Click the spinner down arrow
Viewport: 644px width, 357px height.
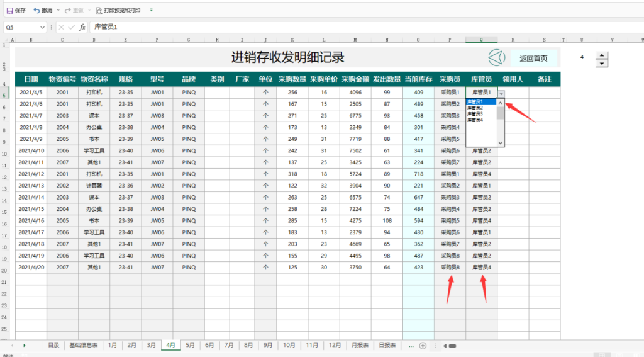602,64
